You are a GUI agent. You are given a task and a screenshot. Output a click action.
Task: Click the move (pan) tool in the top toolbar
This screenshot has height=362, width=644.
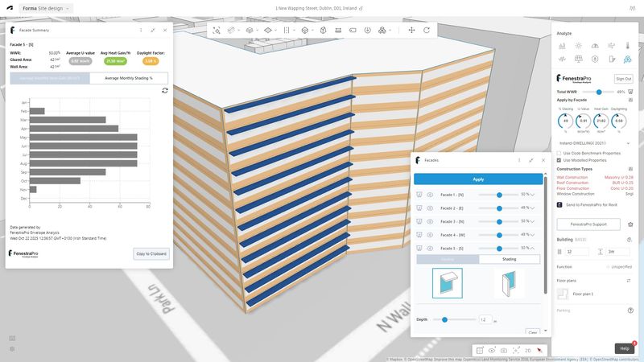pos(411,31)
